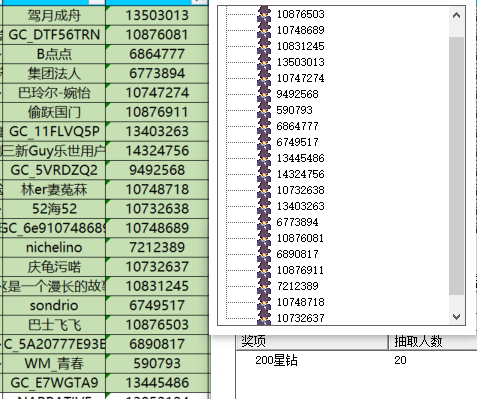Click the user icon beside 10732638 in tree
The height and width of the screenshot is (399, 477).
264,190
